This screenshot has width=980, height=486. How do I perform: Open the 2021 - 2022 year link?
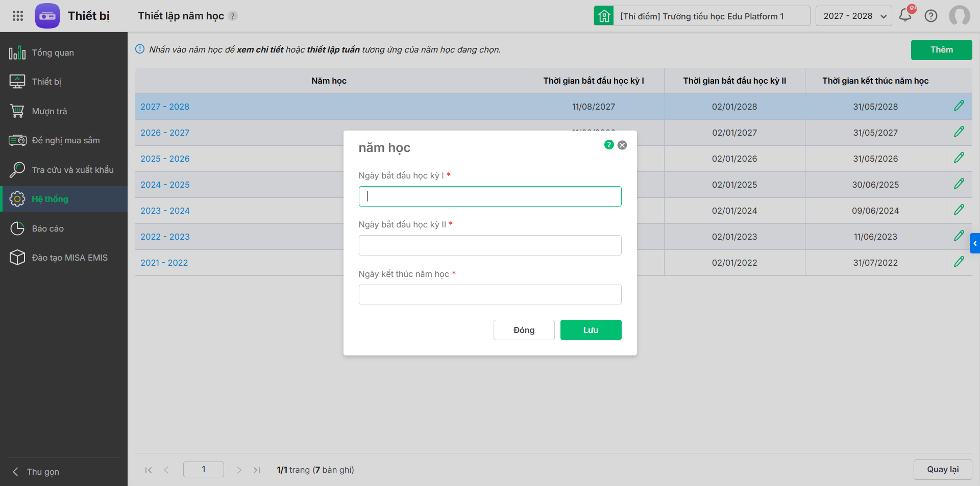click(x=164, y=263)
